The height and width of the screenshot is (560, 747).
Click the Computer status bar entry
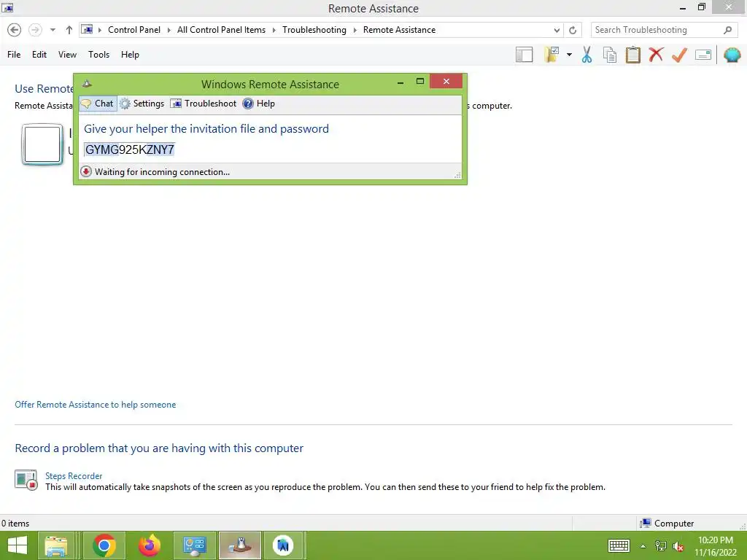(x=667, y=524)
